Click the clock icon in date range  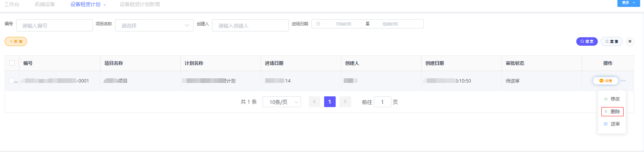pyautogui.click(x=318, y=24)
